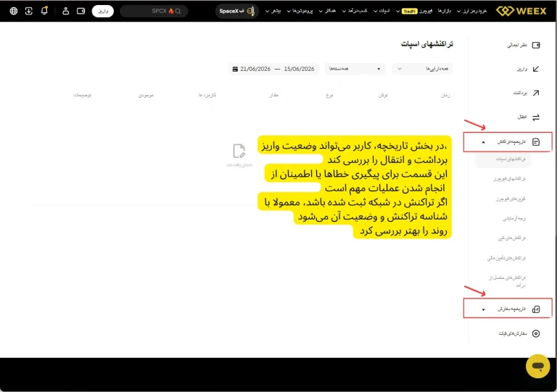Click the transaction history document icon
The width and height of the screenshot is (557, 392).
pos(536,142)
